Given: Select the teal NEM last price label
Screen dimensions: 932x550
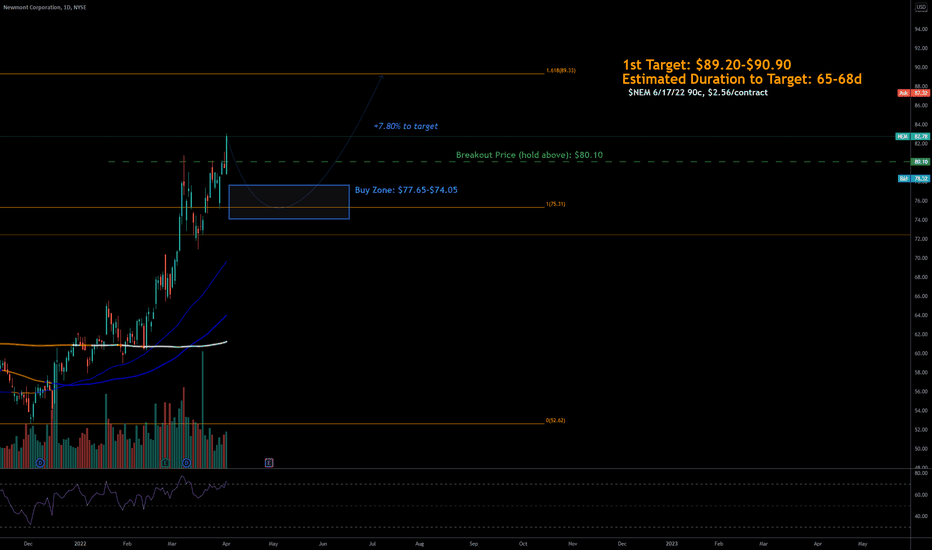Looking at the screenshot, I should click(913, 136).
